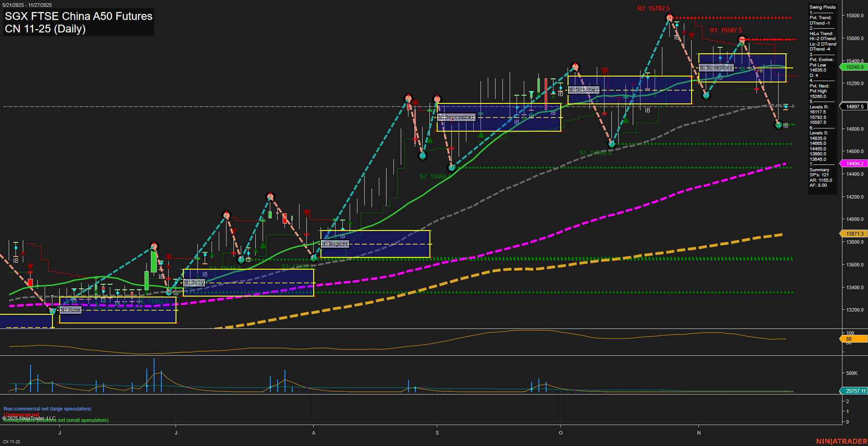Click the R1: 15587.5 resistance label
This screenshot has height=446, width=868.
coord(726,31)
